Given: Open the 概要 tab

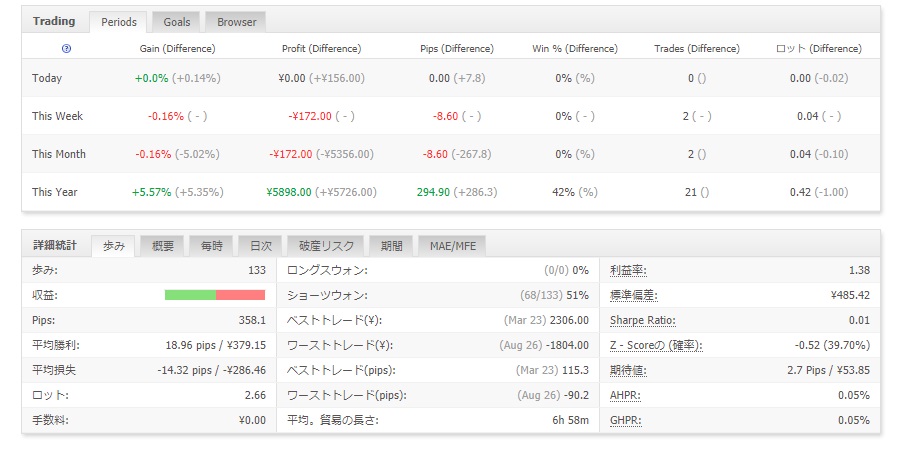Looking at the screenshot, I should [x=163, y=245].
